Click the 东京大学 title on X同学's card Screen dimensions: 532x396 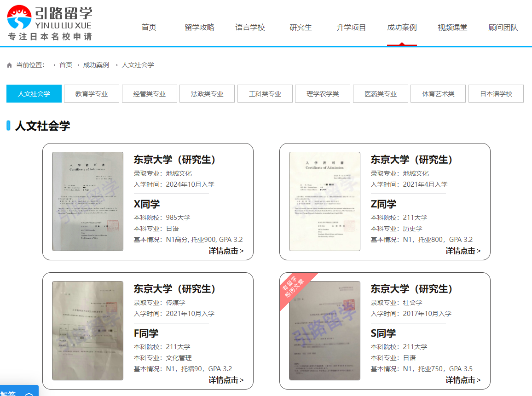coord(174,160)
